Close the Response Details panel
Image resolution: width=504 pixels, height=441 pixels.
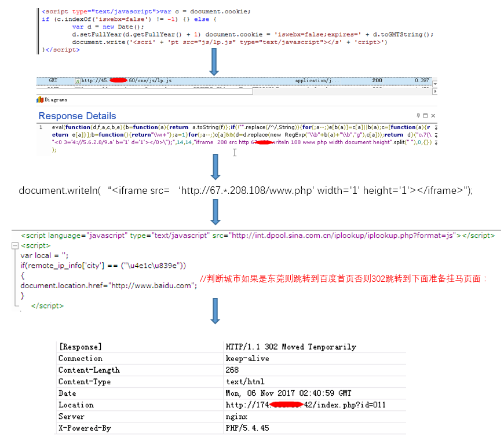pyautogui.click(x=433, y=116)
